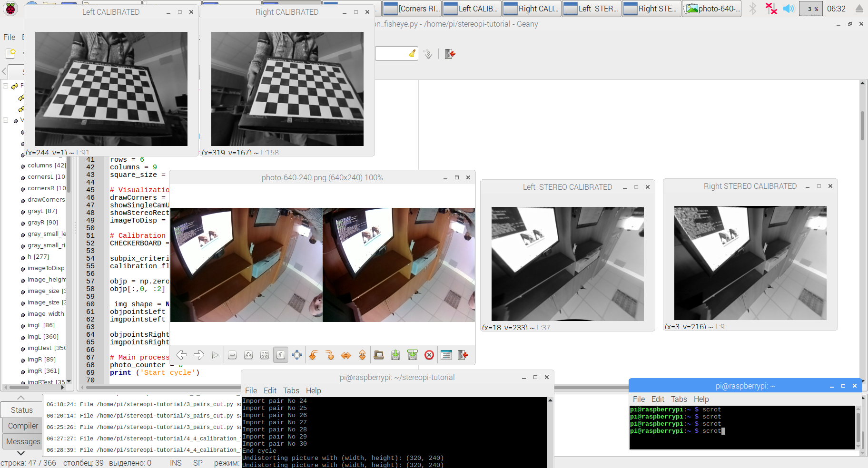The height and width of the screenshot is (468, 868).
Task: Select symbol grayR [90]
Action: tap(42, 223)
